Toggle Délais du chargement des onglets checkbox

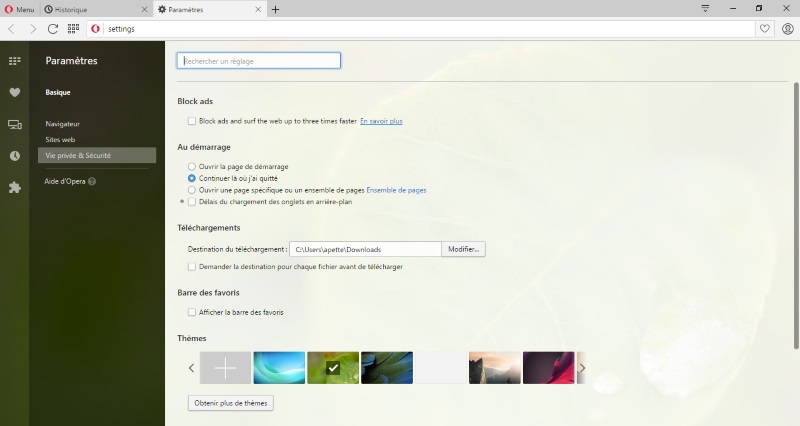click(x=192, y=202)
